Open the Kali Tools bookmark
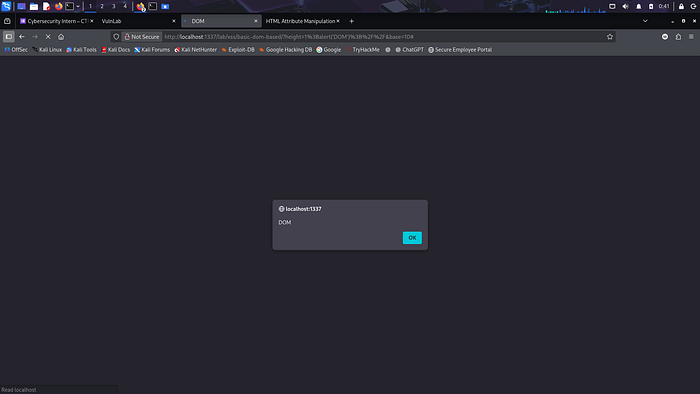 [81, 50]
